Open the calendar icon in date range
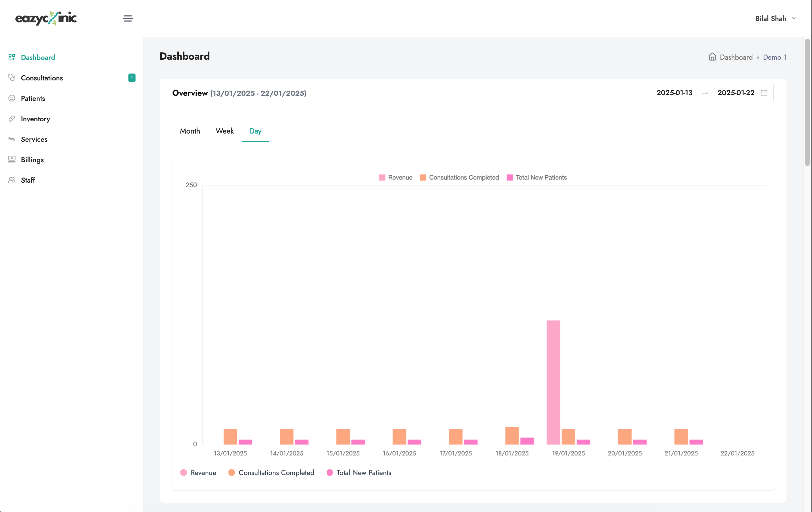Image resolution: width=812 pixels, height=512 pixels. point(764,93)
